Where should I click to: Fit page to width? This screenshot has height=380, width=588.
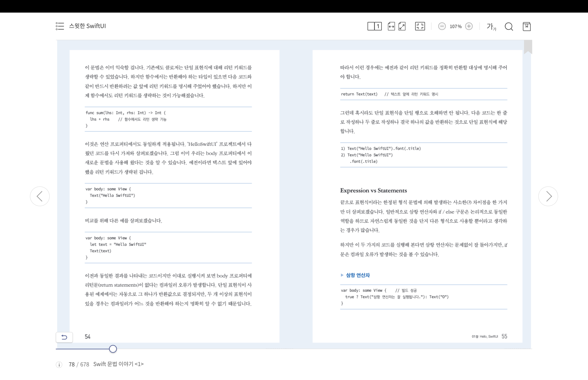(x=391, y=26)
